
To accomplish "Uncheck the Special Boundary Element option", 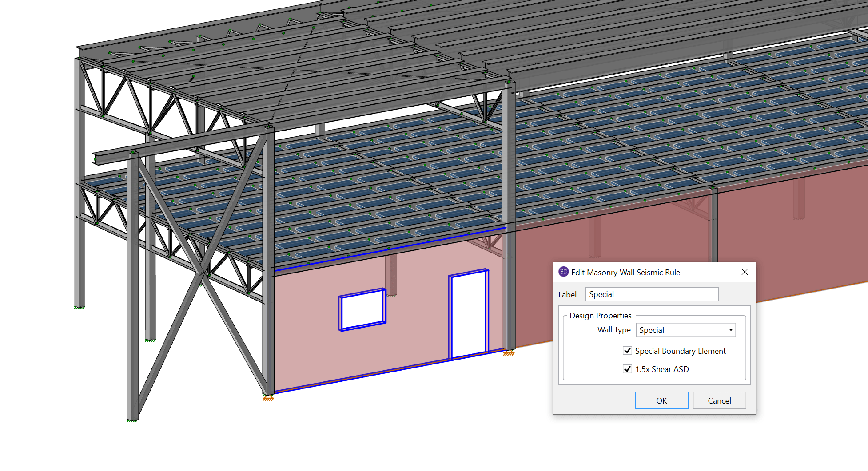I will (x=627, y=351).
